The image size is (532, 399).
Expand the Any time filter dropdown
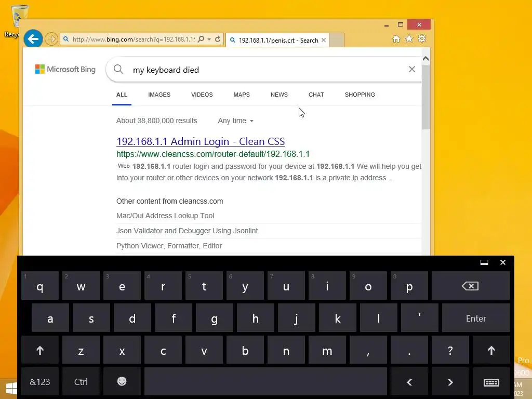235,121
